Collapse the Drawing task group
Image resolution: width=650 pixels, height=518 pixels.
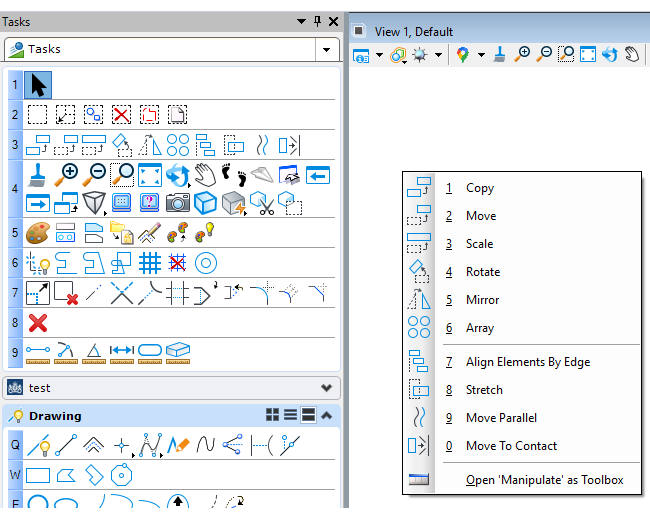point(326,415)
